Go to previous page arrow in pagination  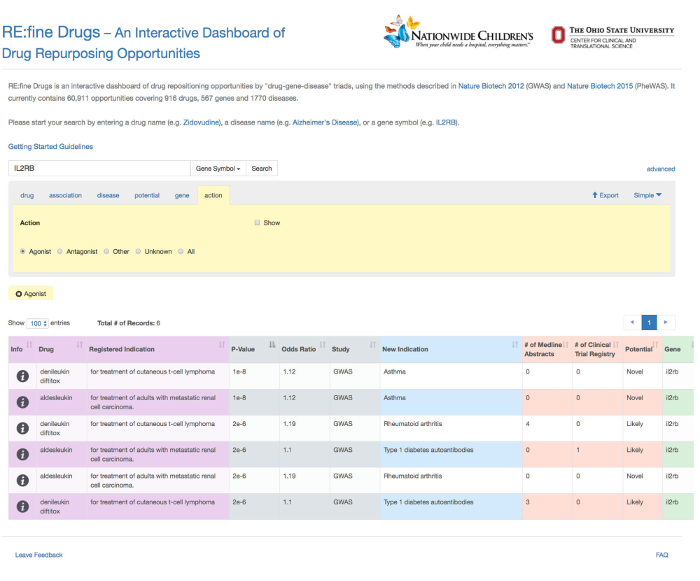[632, 322]
